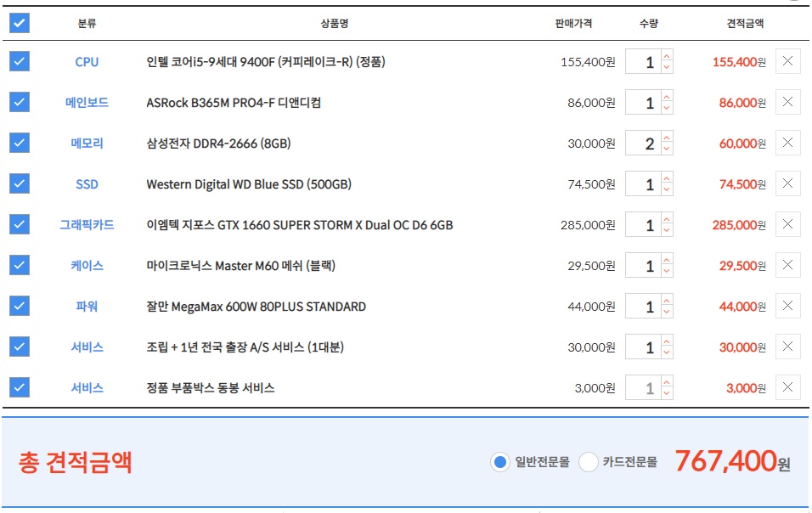Uncheck the 메모리 row checkbox
Image resolution: width=812 pixels, height=513 pixels.
coord(20,143)
